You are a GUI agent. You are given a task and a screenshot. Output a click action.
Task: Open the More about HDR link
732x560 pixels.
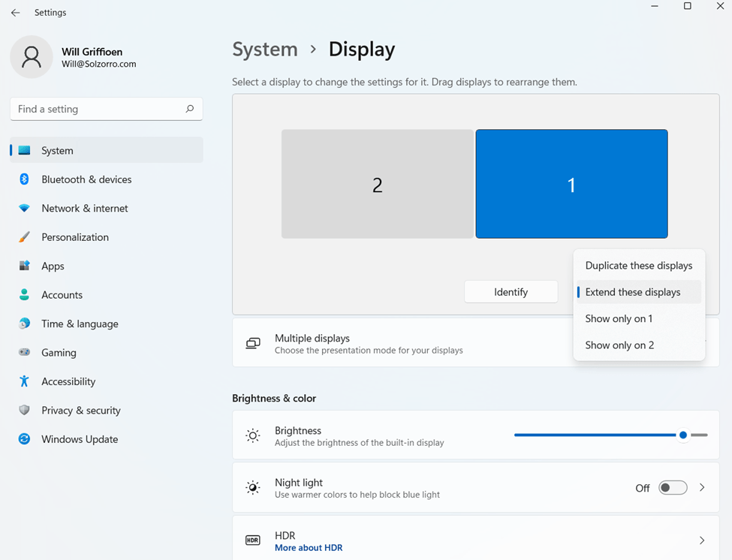click(x=309, y=548)
